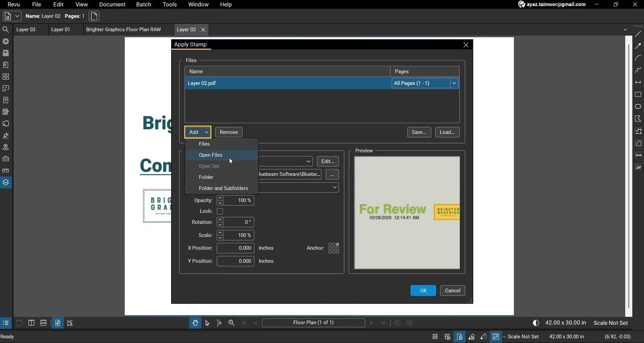Open the Batch menu
644x343 pixels.
click(143, 4)
